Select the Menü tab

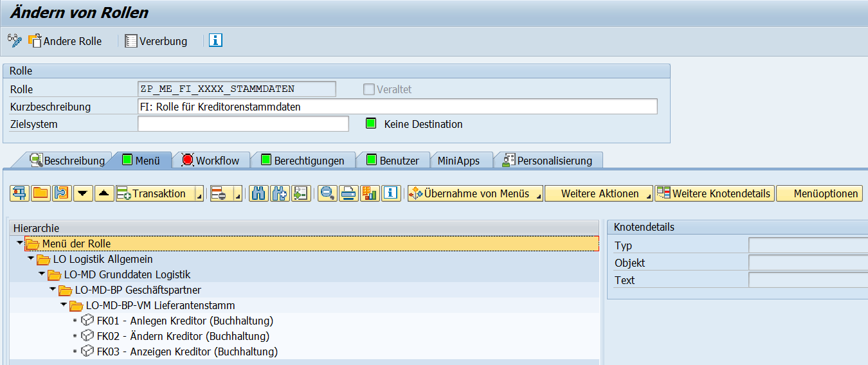(x=141, y=161)
